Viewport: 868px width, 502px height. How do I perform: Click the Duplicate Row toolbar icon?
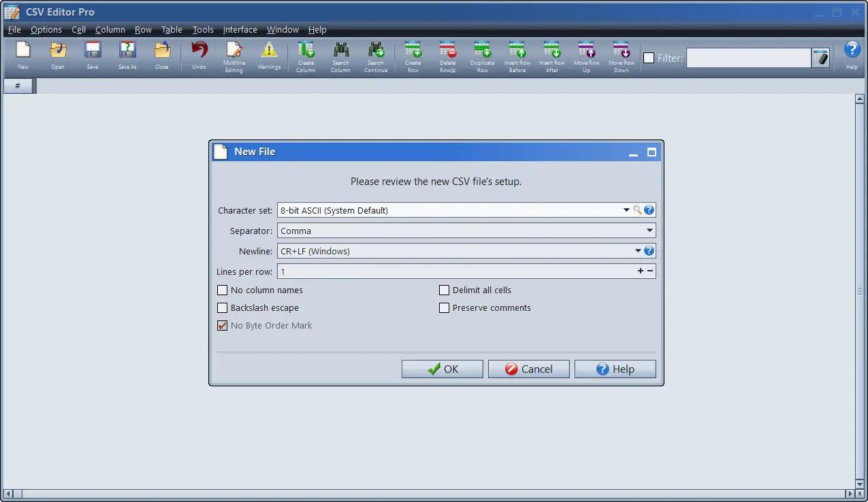point(482,51)
